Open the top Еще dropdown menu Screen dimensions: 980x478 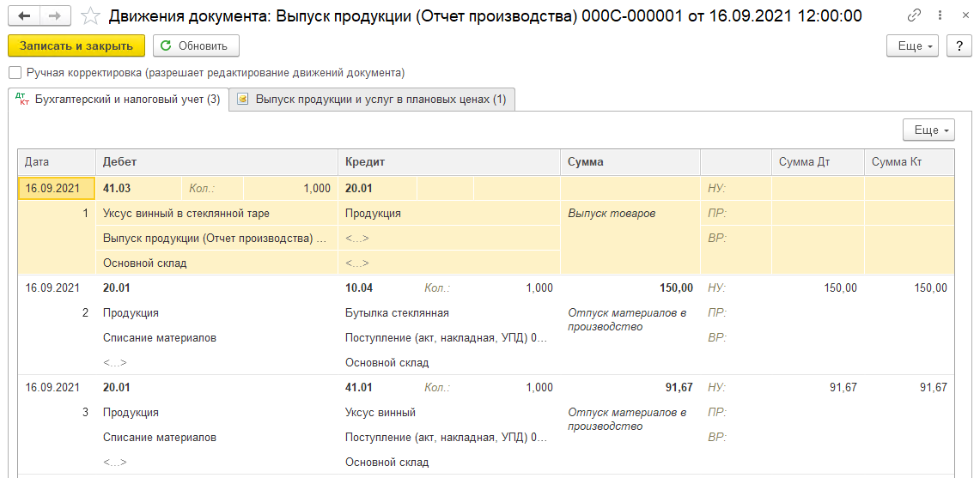pos(912,45)
